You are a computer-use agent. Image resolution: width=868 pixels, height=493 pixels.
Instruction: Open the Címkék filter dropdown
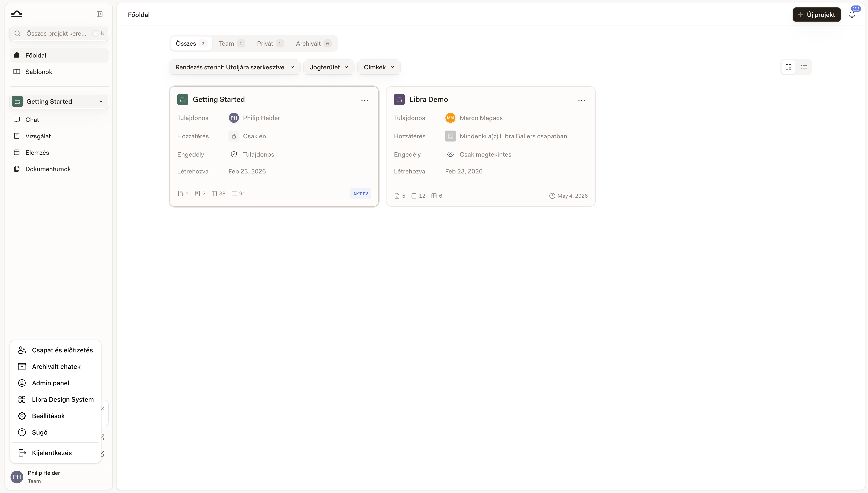(x=379, y=67)
